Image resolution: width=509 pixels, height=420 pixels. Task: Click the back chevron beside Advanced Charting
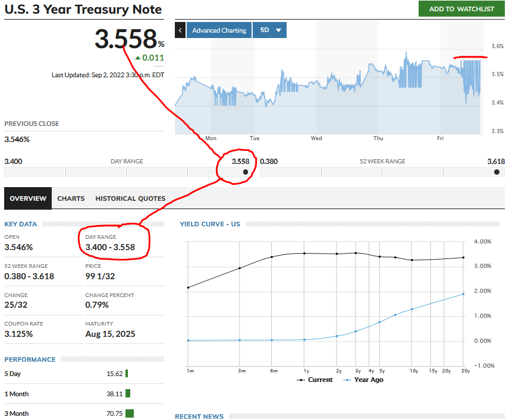click(180, 30)
